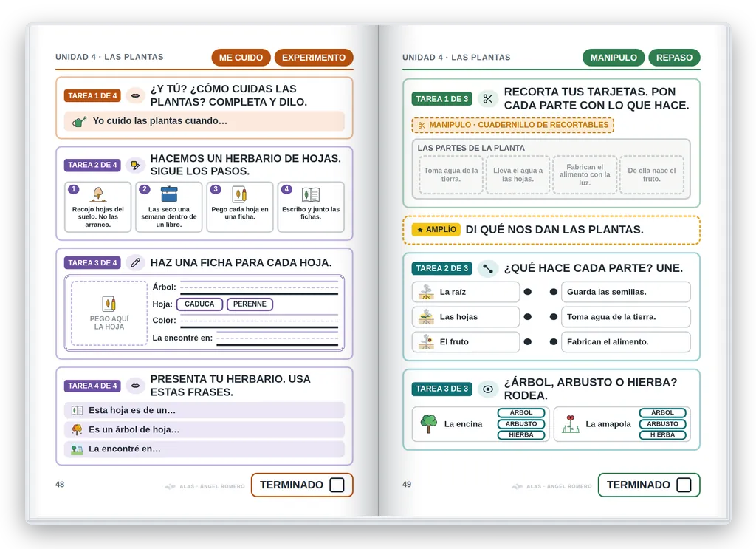The image size is (756, 549).
Task: Click the connector dot next to 'La raíz'
Action: click(x=528, y=292)
